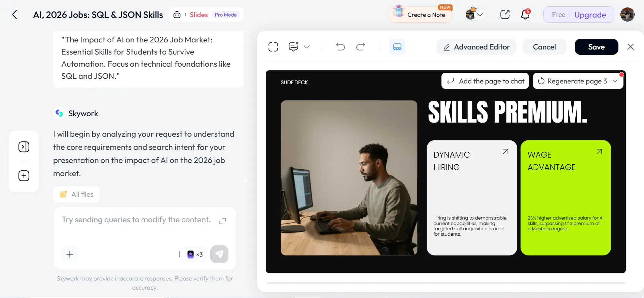Viewport: 644px width, 298px height.
Task: Select the 'Hiring is shifting' description text
Action: 470,226
